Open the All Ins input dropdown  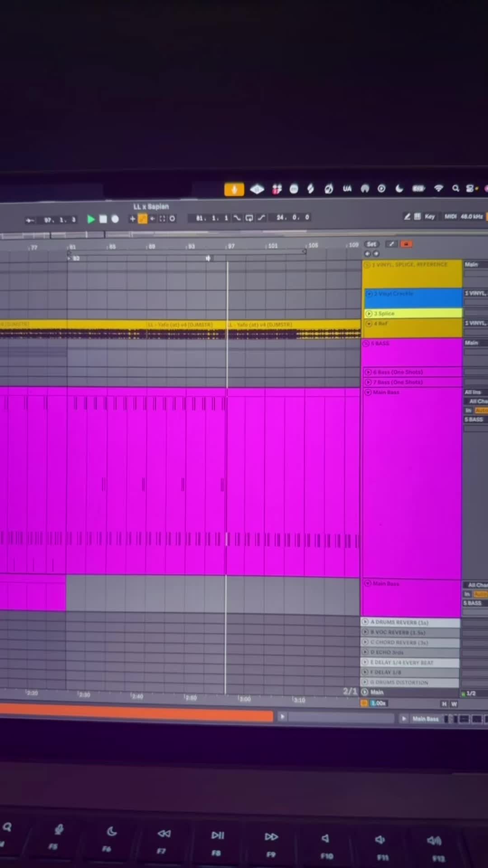[x=475, y=392]
